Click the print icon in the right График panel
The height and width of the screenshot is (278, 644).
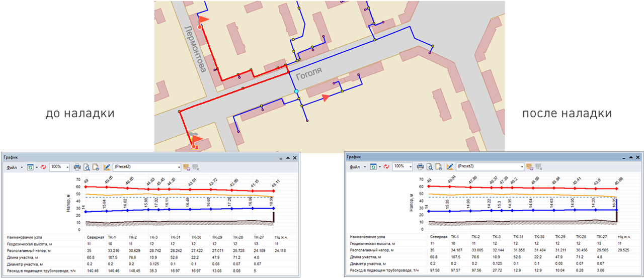421,166
